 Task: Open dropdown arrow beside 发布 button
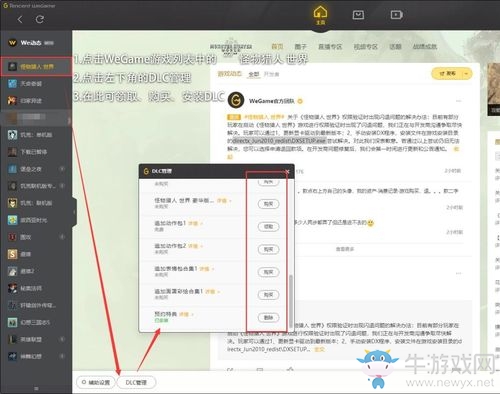[467, 73]
